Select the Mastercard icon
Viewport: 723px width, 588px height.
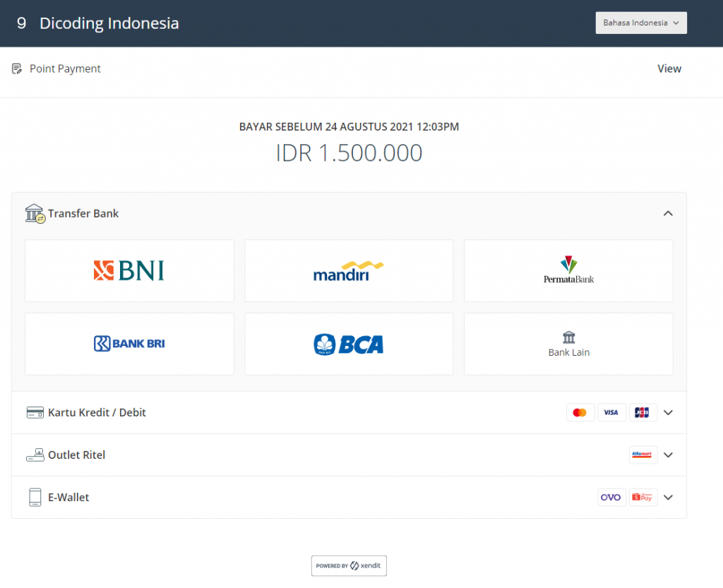580,412
